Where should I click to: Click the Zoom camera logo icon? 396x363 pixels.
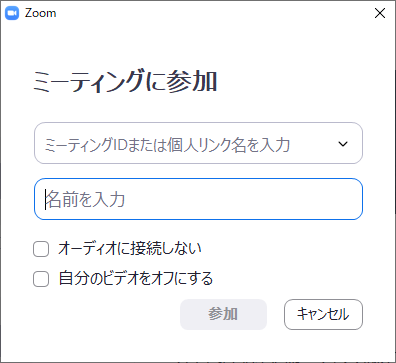point(12,13)
